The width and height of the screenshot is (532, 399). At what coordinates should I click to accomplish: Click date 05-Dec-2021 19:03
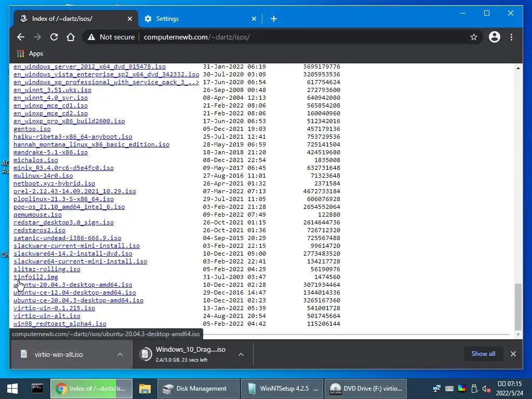point(234,129)
